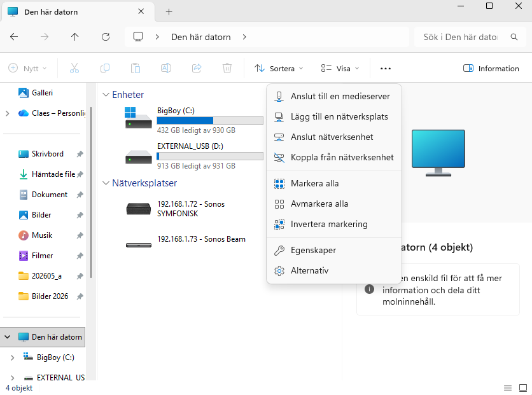Click the large computer preview thumbnail
The height and width of the screenshot is (395, 532).
438,153
